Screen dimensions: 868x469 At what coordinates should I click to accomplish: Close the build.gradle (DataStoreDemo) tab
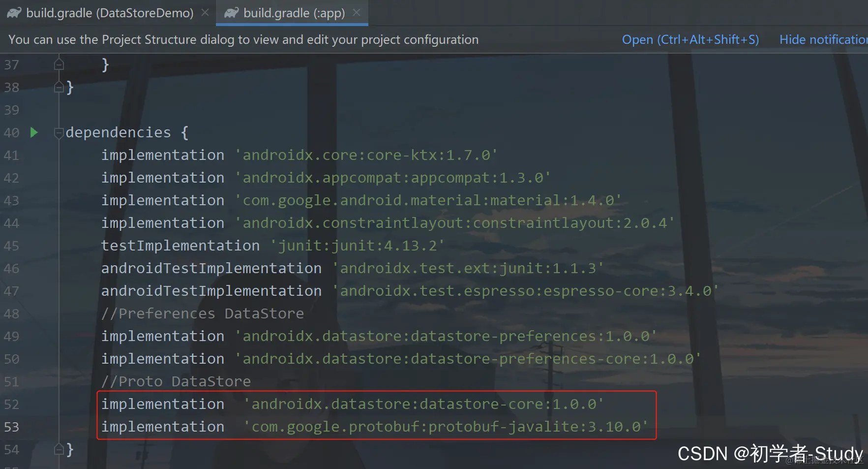[x=205, y=12]
